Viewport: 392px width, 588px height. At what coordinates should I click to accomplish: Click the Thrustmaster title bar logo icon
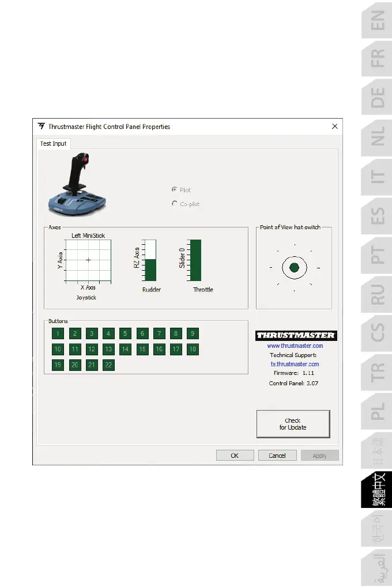click(42, 127)
